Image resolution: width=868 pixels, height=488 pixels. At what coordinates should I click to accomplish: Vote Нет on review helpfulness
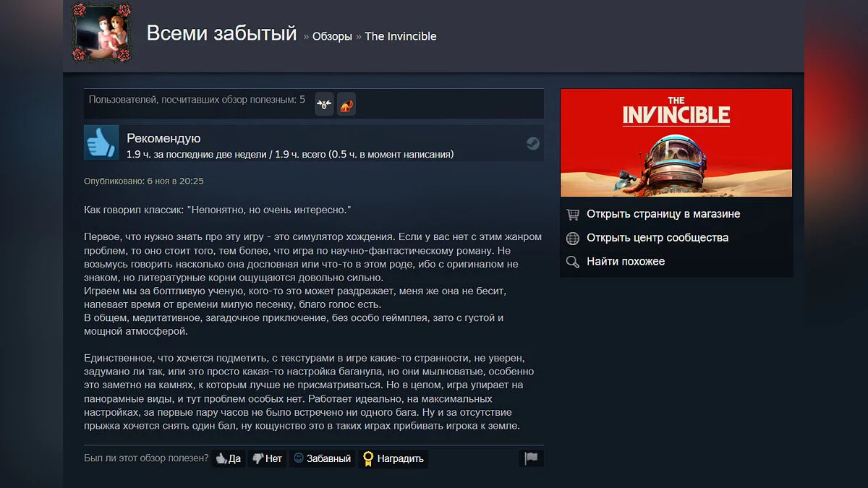pos(267,458)
